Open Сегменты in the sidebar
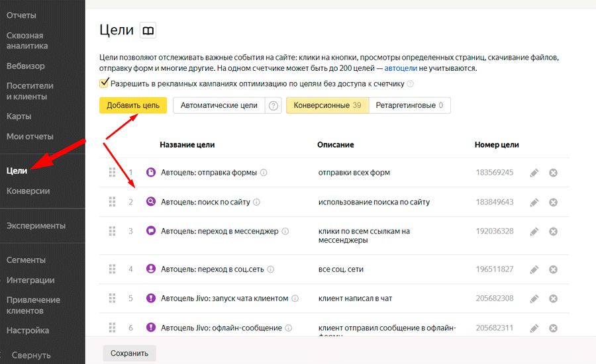 click(26, 260)
